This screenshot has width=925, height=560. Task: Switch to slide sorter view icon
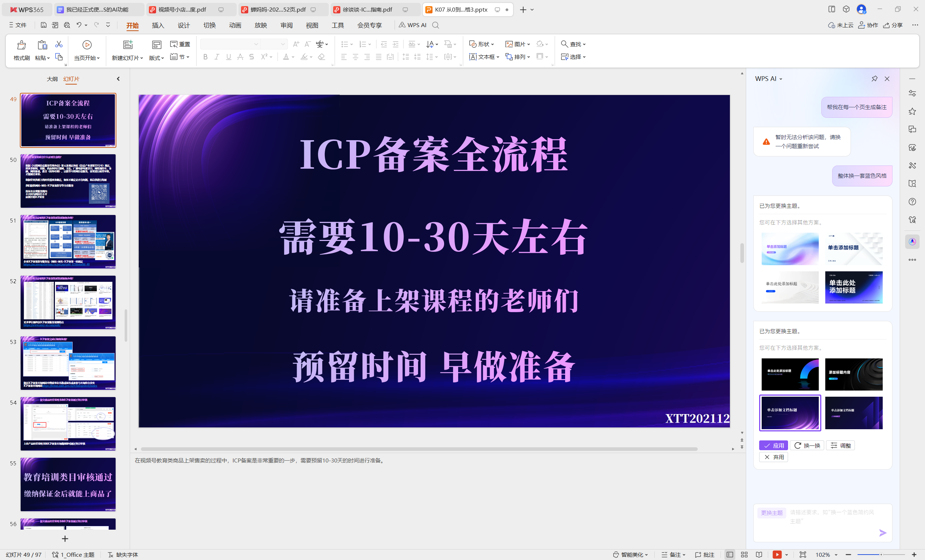click(x=744, y=555)
